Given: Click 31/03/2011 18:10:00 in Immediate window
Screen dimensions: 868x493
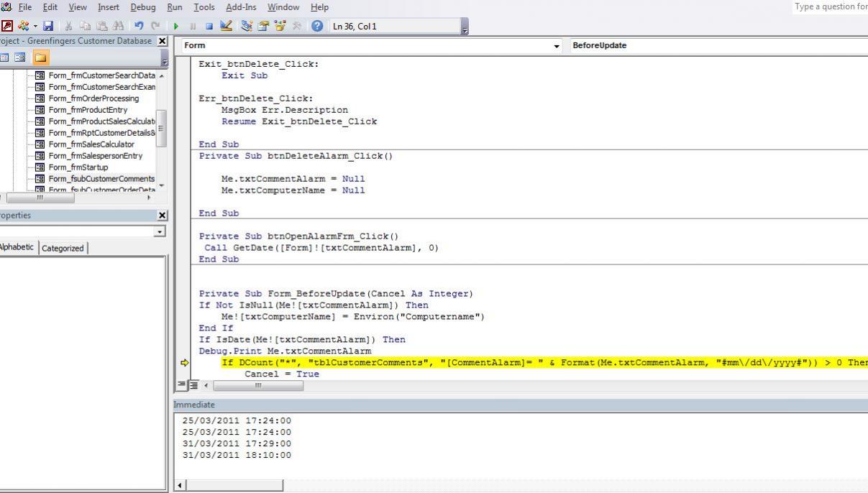Looking at the screenshot, I should point(237,455).
